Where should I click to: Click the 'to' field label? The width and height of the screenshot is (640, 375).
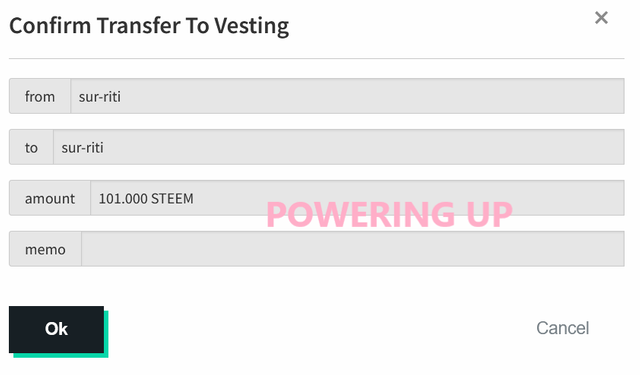(x=31, y=147)
